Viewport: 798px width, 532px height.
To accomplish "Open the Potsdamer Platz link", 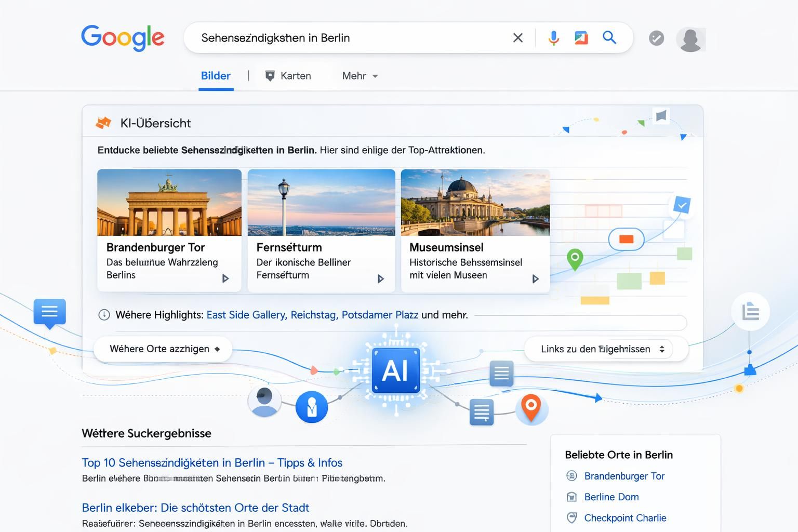I will coord(380,315).
